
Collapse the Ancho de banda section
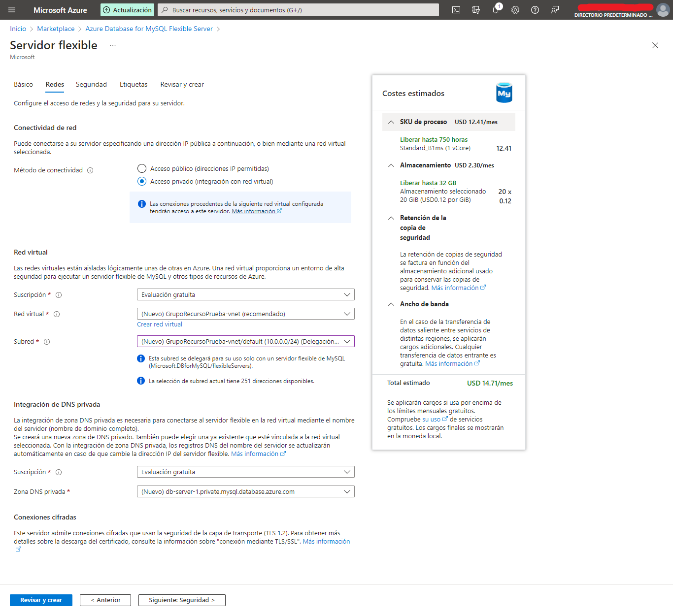point(391,304)
